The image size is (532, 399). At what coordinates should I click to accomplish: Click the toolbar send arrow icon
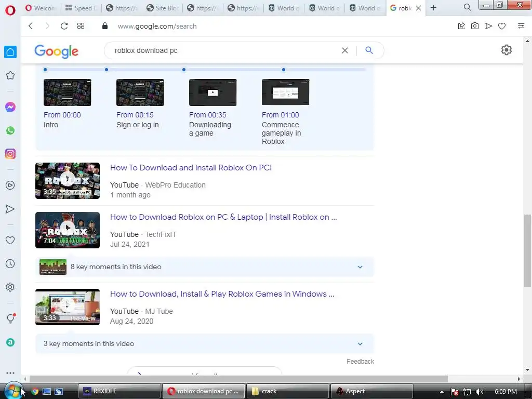[x=488, y=26]
